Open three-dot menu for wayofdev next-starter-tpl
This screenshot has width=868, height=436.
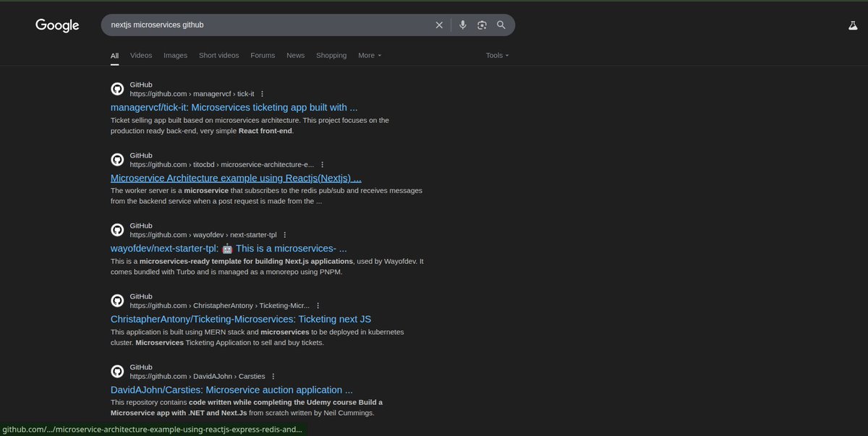click(284, 235)
